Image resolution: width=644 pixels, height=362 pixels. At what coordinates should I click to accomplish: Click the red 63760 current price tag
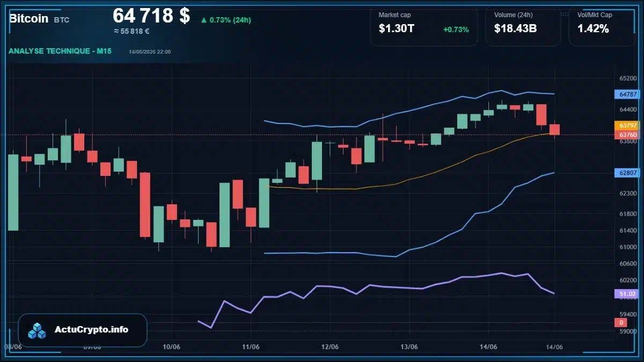(x=627, y=134)
